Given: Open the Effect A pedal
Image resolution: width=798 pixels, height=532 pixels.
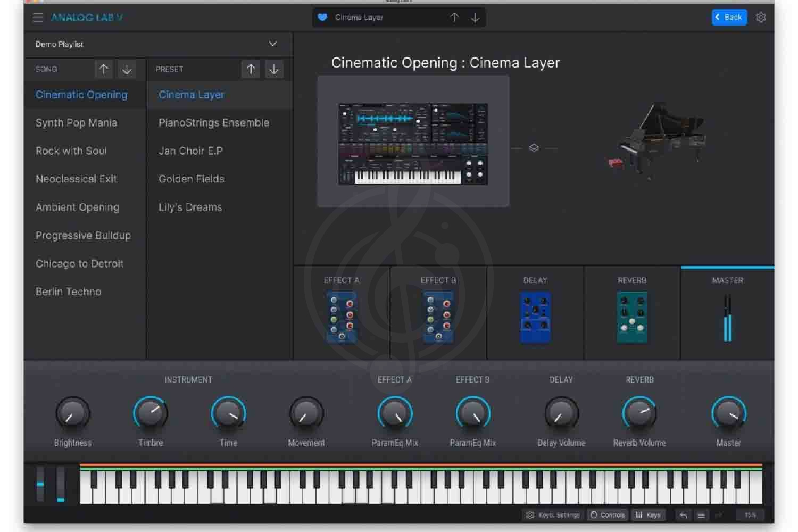Looking at the screenshot, I should click(342, 317).
